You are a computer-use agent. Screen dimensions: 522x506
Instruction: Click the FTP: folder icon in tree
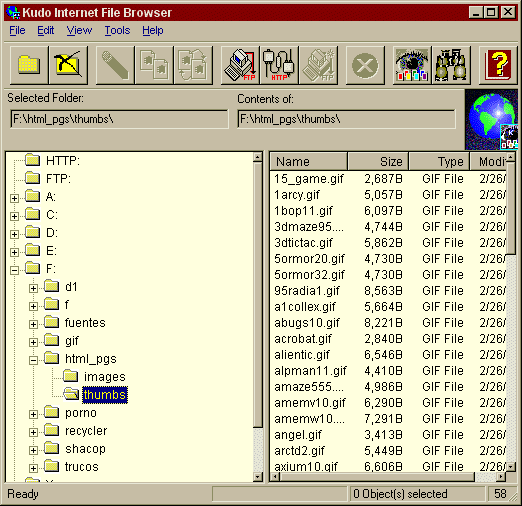tap(33, 178)
